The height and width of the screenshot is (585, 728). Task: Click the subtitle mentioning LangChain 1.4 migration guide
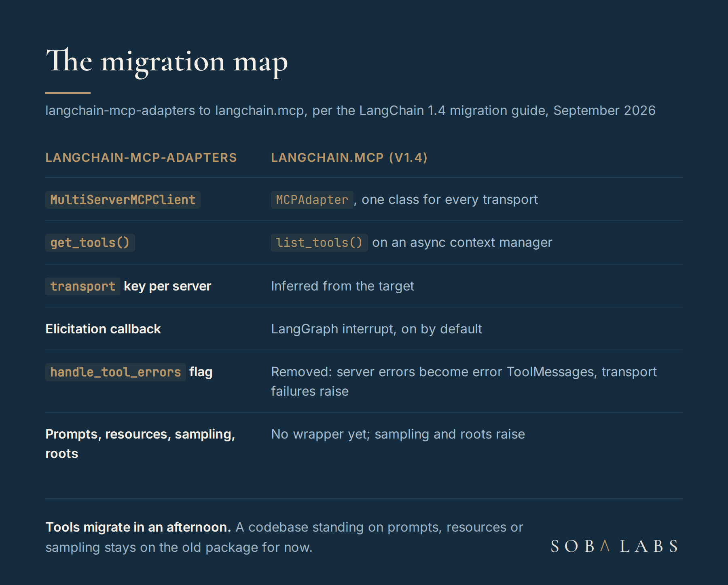(350, 110)
